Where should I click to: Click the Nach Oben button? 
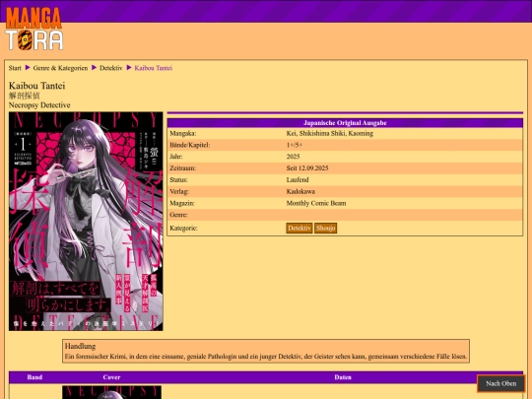click(501, 384)
